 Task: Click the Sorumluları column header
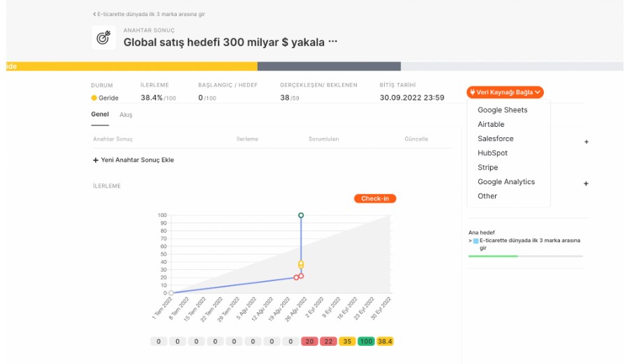[323, 139]
